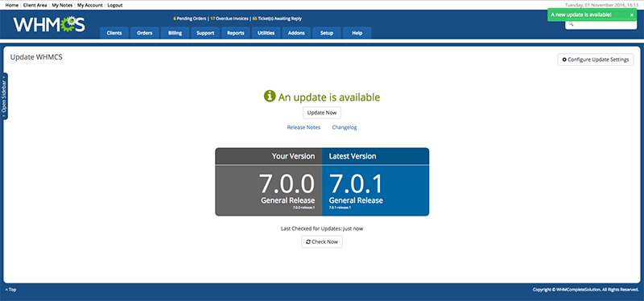
Task: Click the A new update is available message
Action: [x=580, y=14]
